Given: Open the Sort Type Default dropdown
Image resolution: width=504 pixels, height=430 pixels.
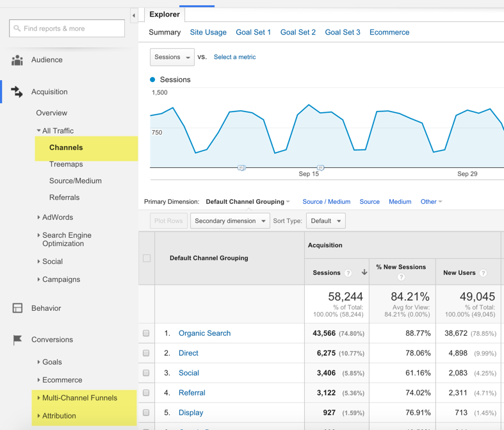Looking at the screenshot, I should click(x=325, y=221).
